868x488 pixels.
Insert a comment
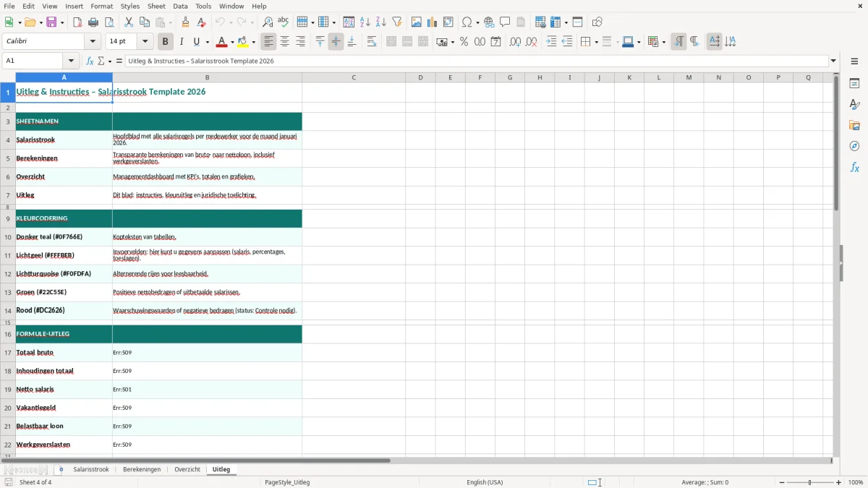[x=506, y=22]
